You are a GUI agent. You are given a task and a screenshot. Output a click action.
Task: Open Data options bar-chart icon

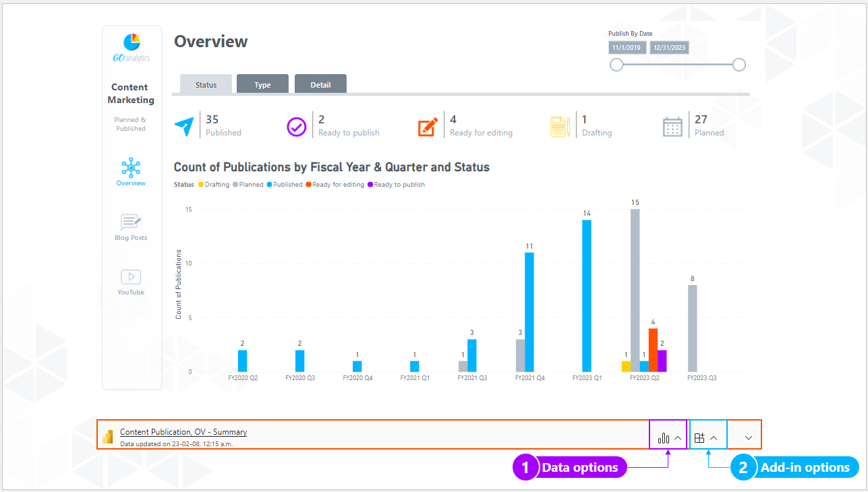pos(664,438)
